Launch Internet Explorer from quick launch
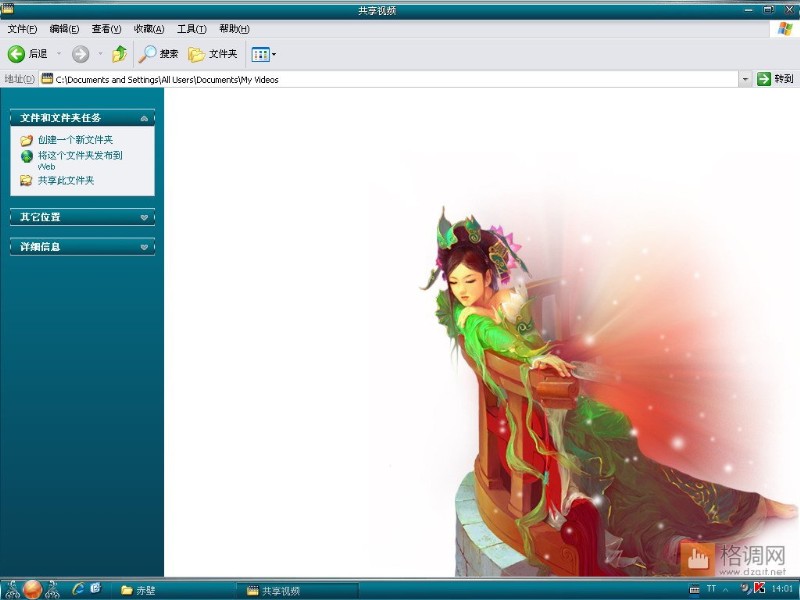Viewport: 800px width, 600px height. [x=78, y=589]
